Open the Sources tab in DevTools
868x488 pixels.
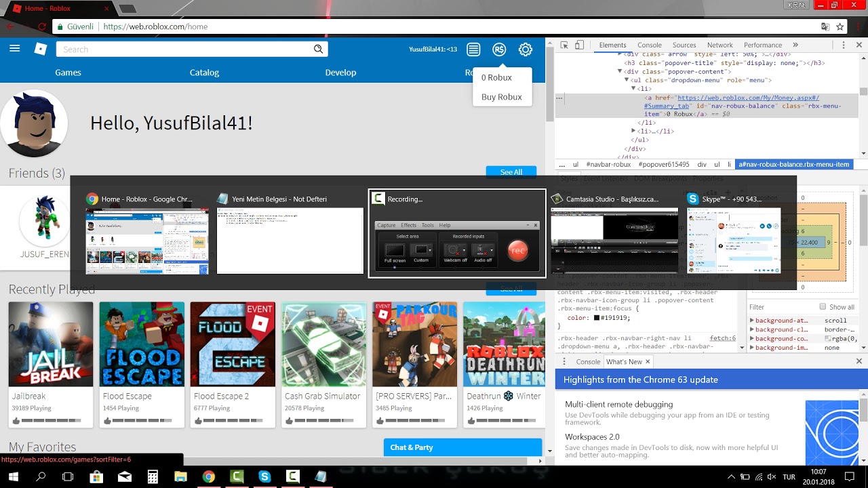[684, 45]
